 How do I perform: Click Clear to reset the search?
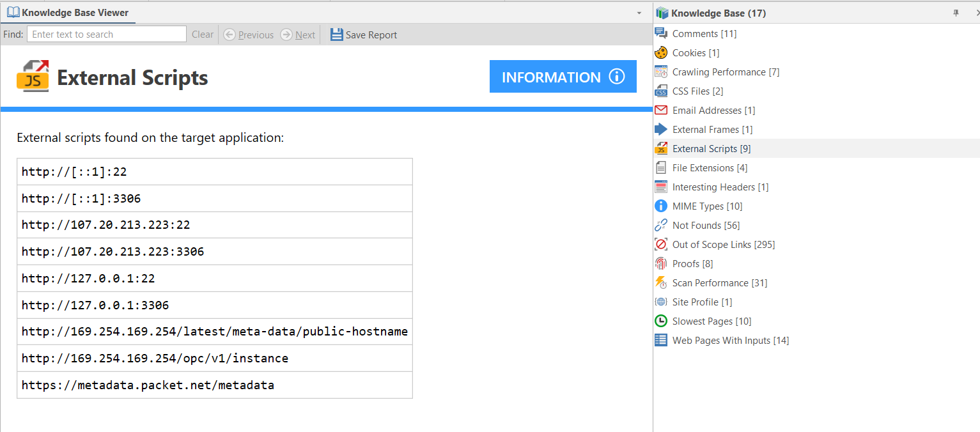tap(202, 35)
